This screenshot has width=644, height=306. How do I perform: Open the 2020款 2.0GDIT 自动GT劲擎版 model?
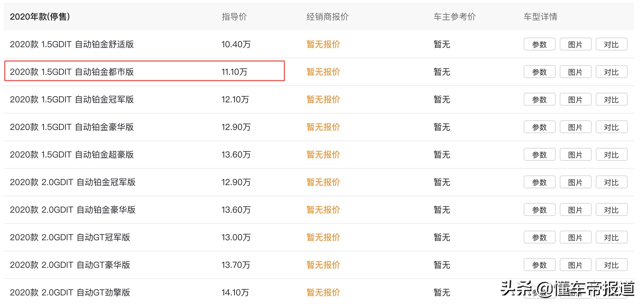pyautogui.click(x=70, y=292)
